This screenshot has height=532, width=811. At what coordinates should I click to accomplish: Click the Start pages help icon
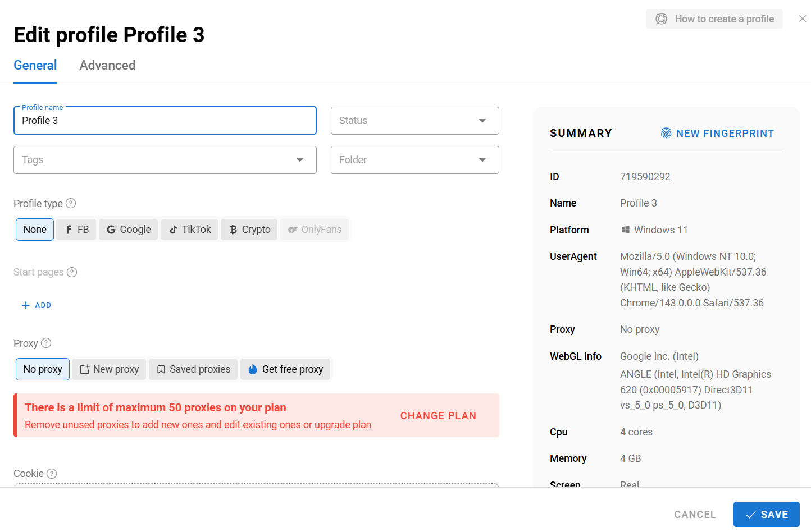click(72, 272)
